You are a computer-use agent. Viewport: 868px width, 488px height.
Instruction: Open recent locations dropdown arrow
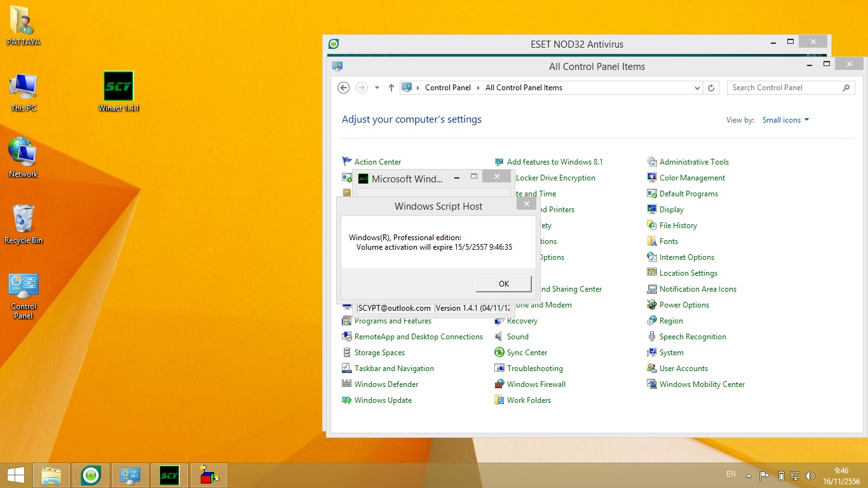coord(377,88)
